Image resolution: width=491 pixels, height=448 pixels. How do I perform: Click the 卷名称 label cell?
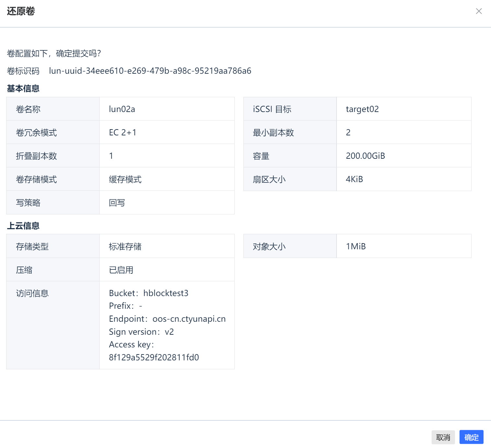(x=53, y=109)
